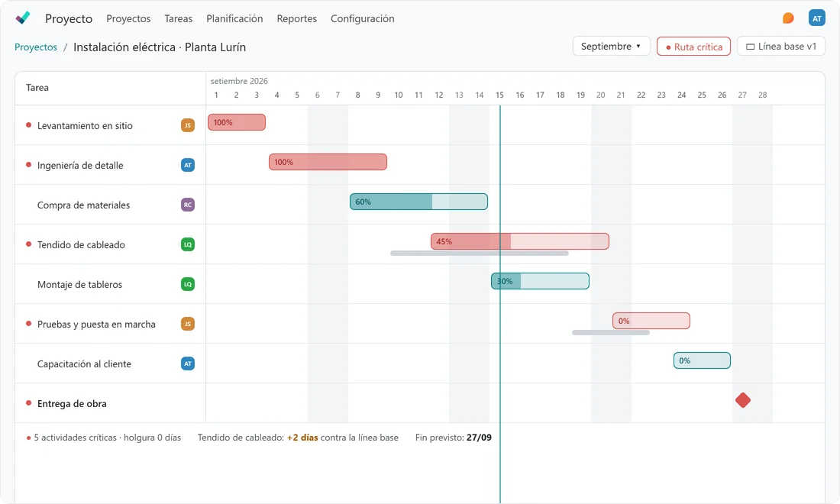Open the AT user avatar menu
This screenshot has height=504, width=840.
pos(816,18)
